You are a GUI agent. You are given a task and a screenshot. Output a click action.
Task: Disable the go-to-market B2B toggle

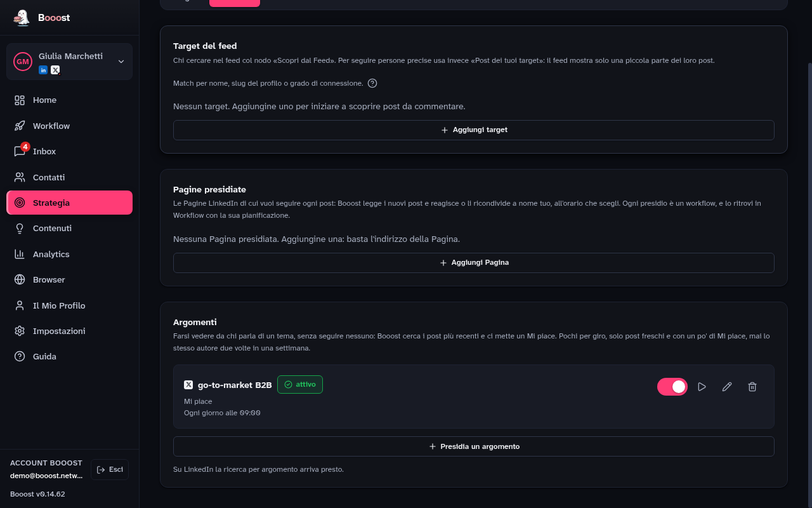(x=672, y=387)
